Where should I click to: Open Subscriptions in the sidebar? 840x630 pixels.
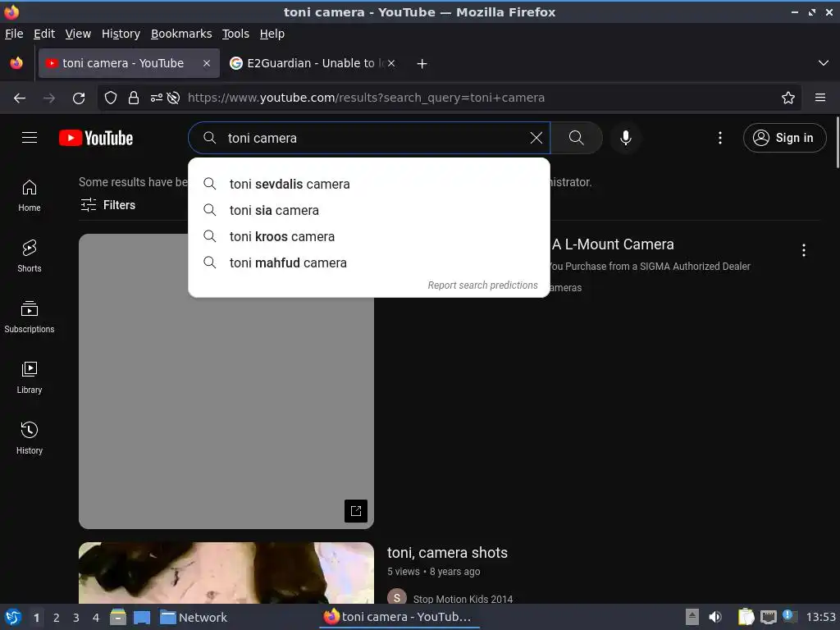pos(30,317)
